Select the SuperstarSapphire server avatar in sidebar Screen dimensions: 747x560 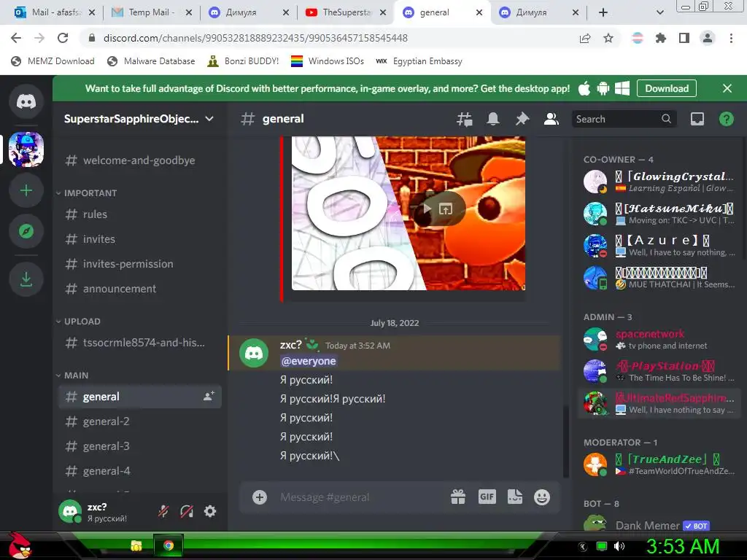[x=26, y=149]
